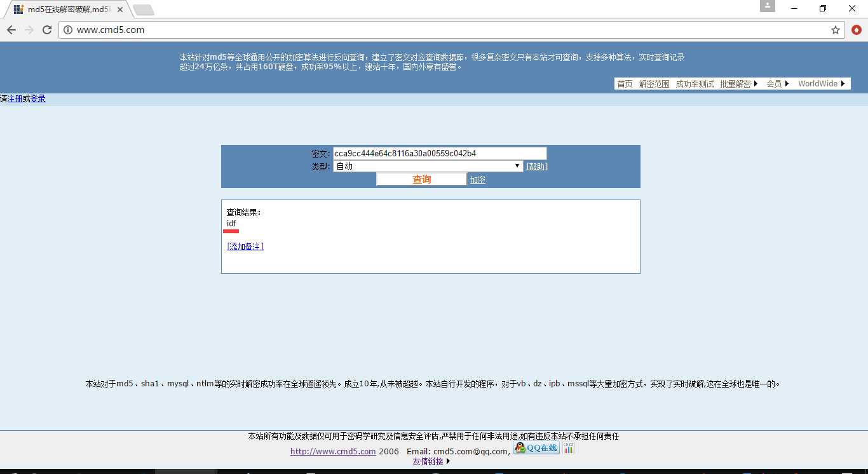Click the 查询结果 label text

click(244, 212)
